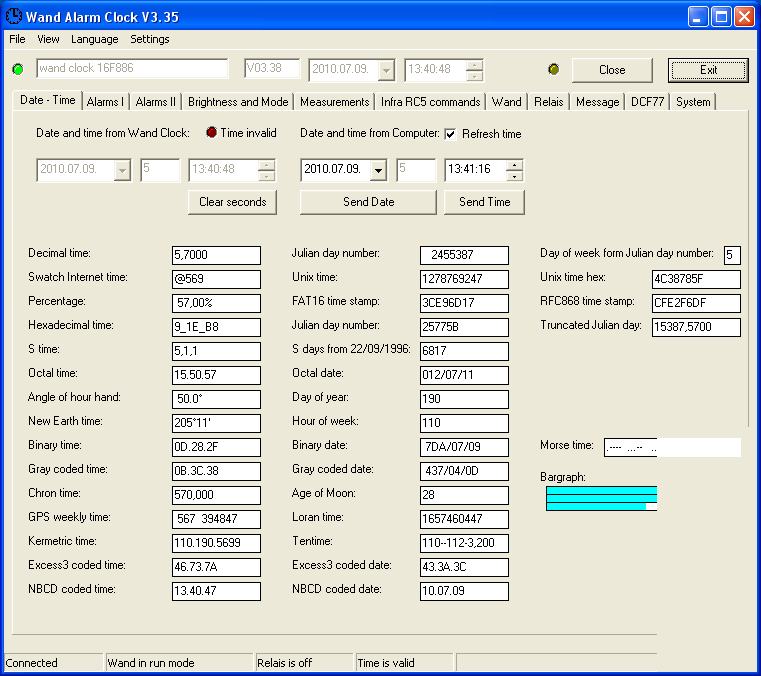Open the Wand Clock date dropdown arrow
Image resolution: width=761 pixels, height=676 pixels.
(122, 170)
